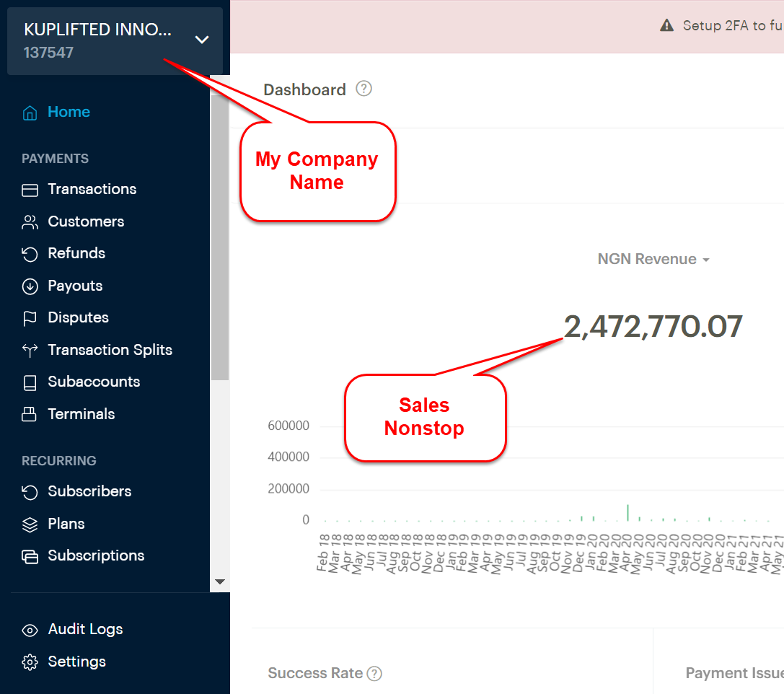This screenshot has width=784, height=694.
Task: Select Plans under Recurring
Action: pos(66,524)
